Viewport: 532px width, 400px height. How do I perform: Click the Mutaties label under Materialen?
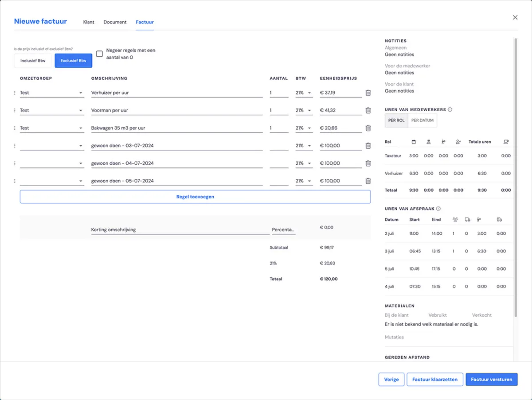tap(395, 337)
